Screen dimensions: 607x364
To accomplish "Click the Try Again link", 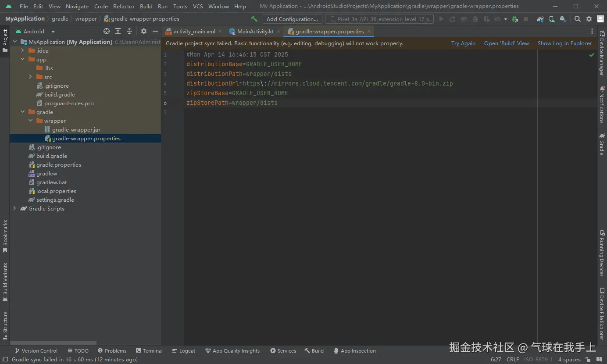I will (463, 43).
